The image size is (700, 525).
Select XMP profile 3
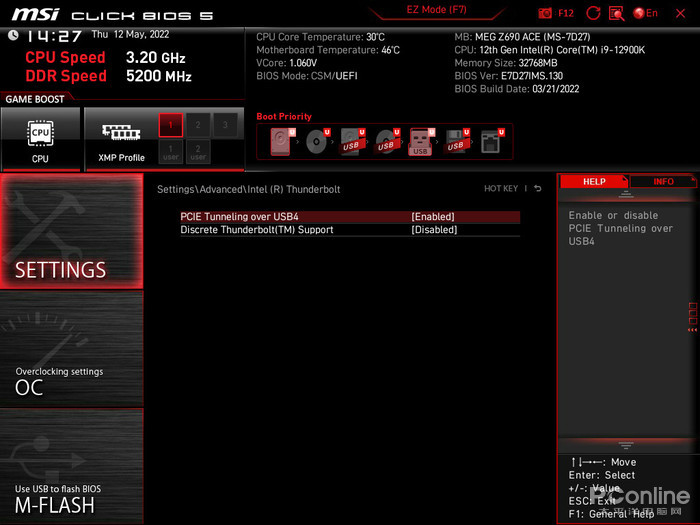point(225,125)
